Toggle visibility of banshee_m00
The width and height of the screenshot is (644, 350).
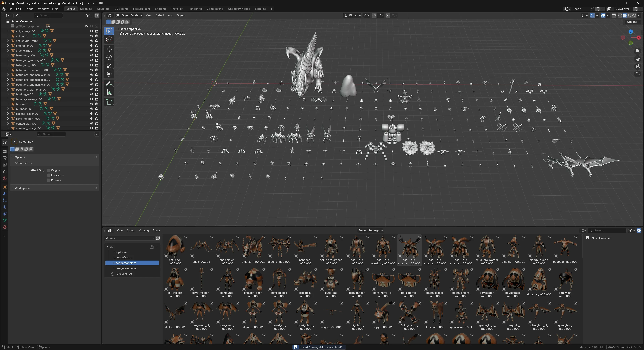pyautogui.click(x=92, y=55)
